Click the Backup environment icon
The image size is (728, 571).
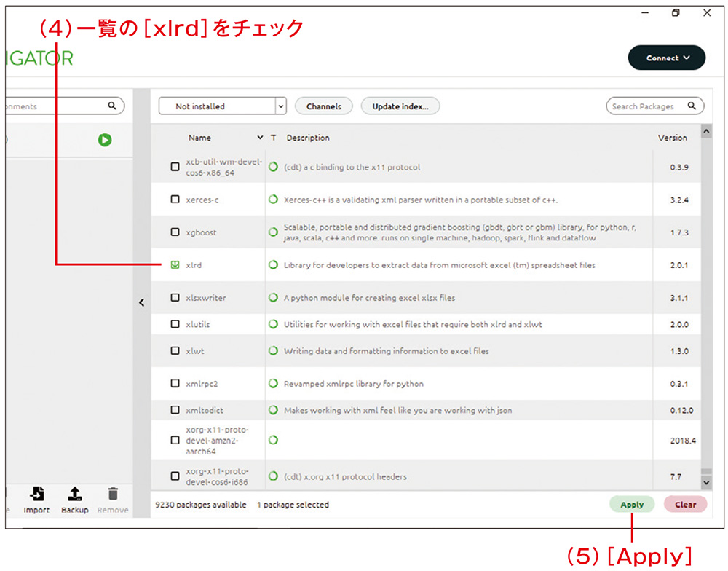(74, 494)
